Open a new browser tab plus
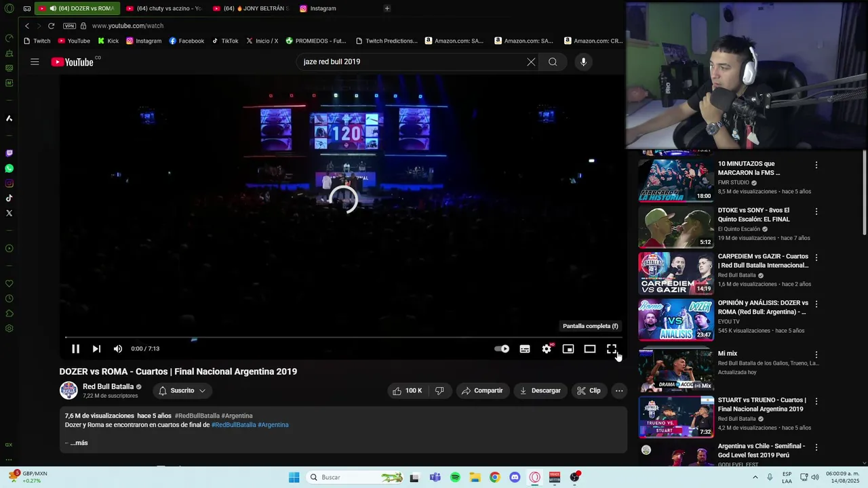The image size is (868, 488). 387,8
